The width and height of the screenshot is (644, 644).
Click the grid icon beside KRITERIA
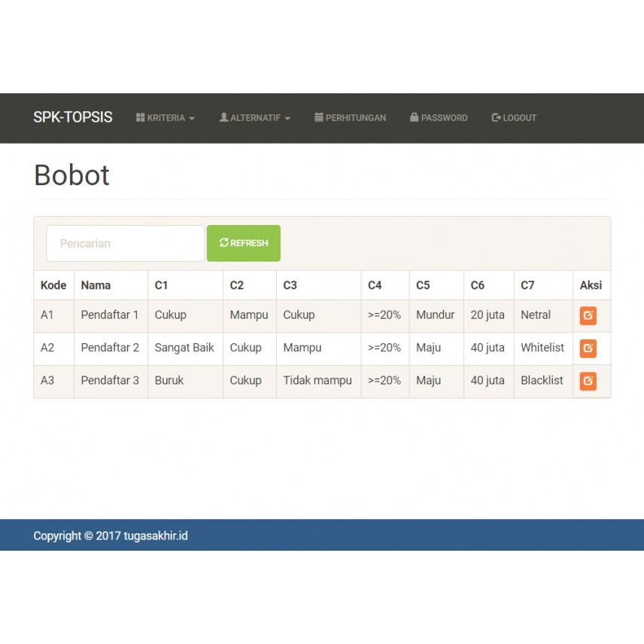click(139, 117)
